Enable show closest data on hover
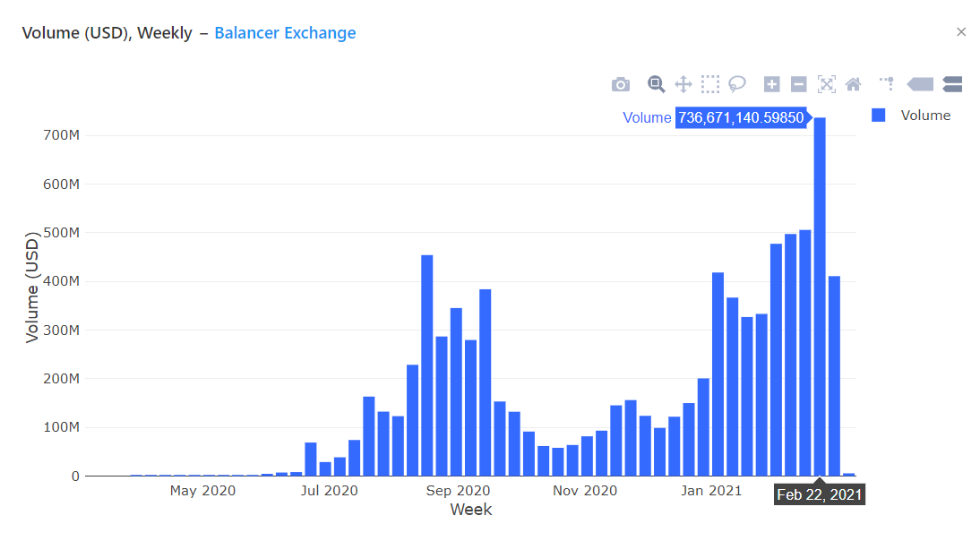This screenshot has height=541, width=980. point(919,83)
